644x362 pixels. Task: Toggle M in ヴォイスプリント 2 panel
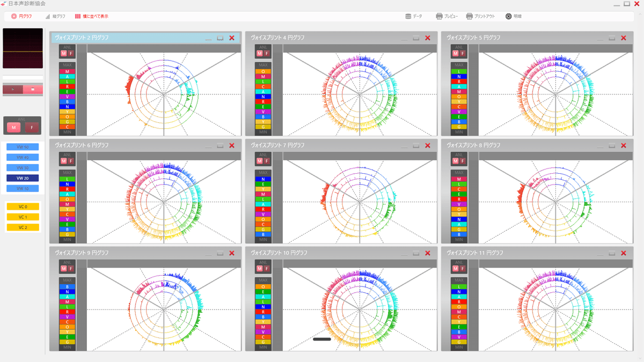(x=64, y=54)
